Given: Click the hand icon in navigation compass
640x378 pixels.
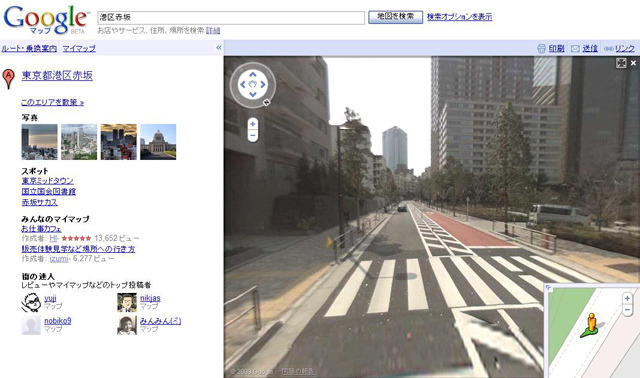Looking at the screenshot, I should (253, 84).
